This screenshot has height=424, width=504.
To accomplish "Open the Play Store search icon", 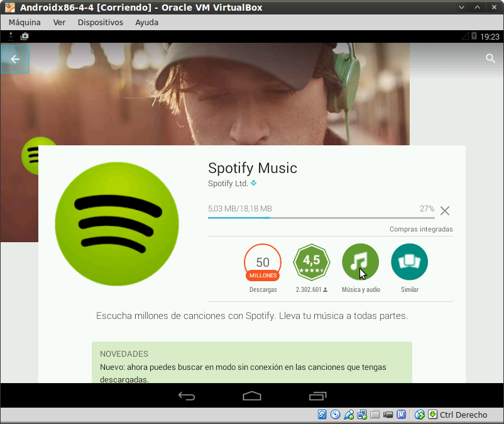I will click(x=491, y=59).
